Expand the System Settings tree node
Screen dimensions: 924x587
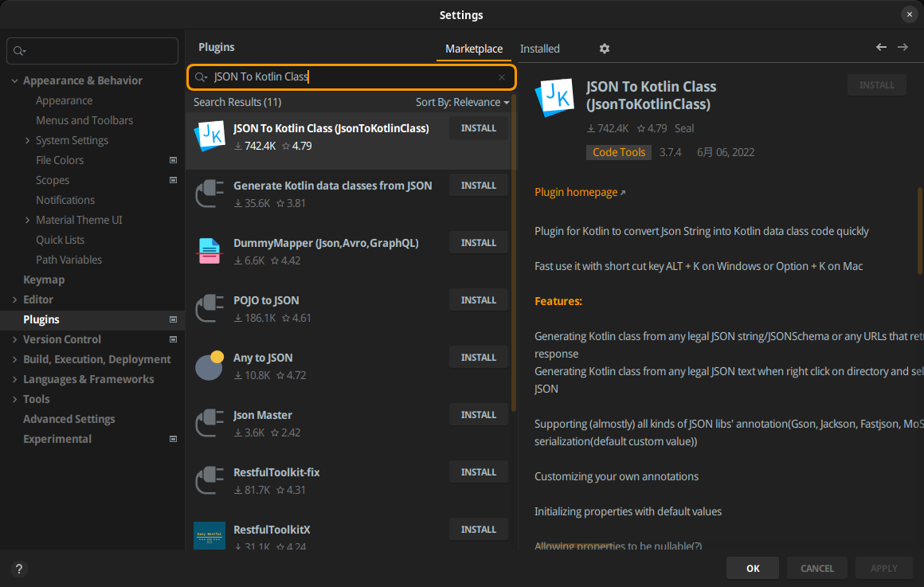tap(28, 140)
